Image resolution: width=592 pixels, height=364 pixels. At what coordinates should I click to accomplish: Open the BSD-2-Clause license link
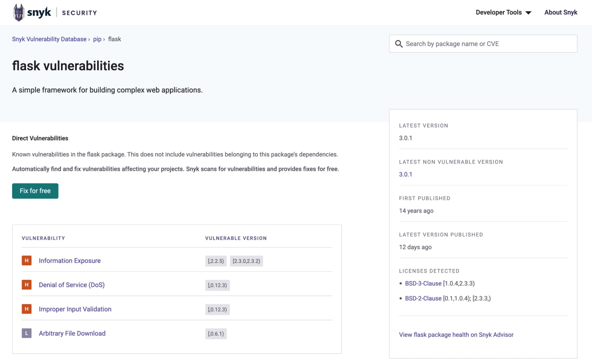point(423,299)
